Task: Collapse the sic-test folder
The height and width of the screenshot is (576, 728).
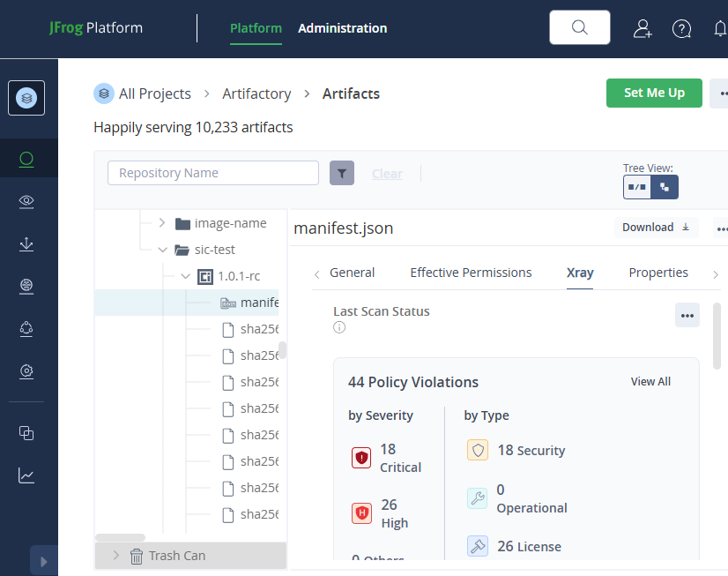Action: 161,250
